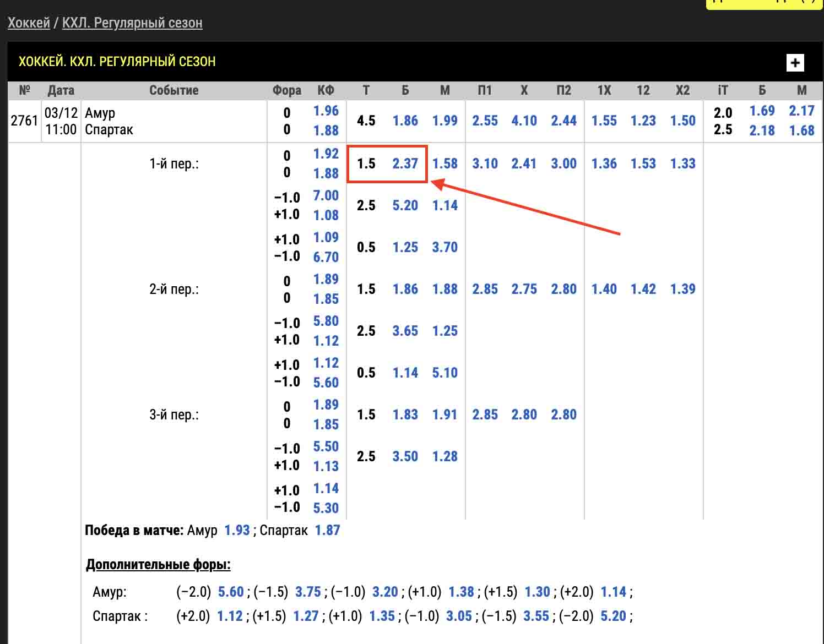Select individual total over 2.5 odds 2.18

762,130
